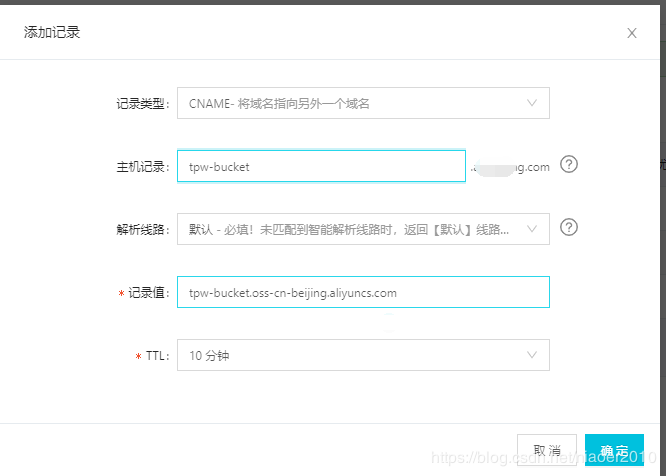Focus the 主机记录 input containing tpw-bucket
The height and width of the screenshot is (476, 666).
tap(320, 167)
